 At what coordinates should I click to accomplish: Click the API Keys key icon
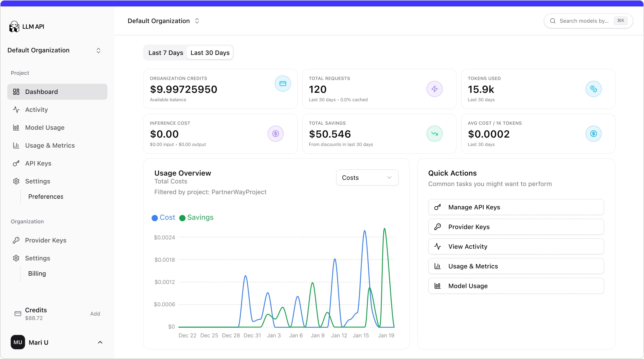click(x=16, y=163)
